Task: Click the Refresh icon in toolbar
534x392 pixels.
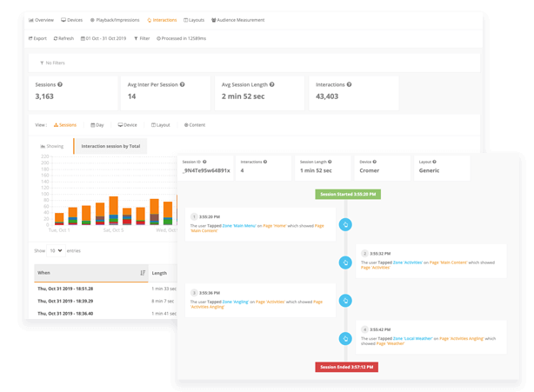Action: [56, 38]
